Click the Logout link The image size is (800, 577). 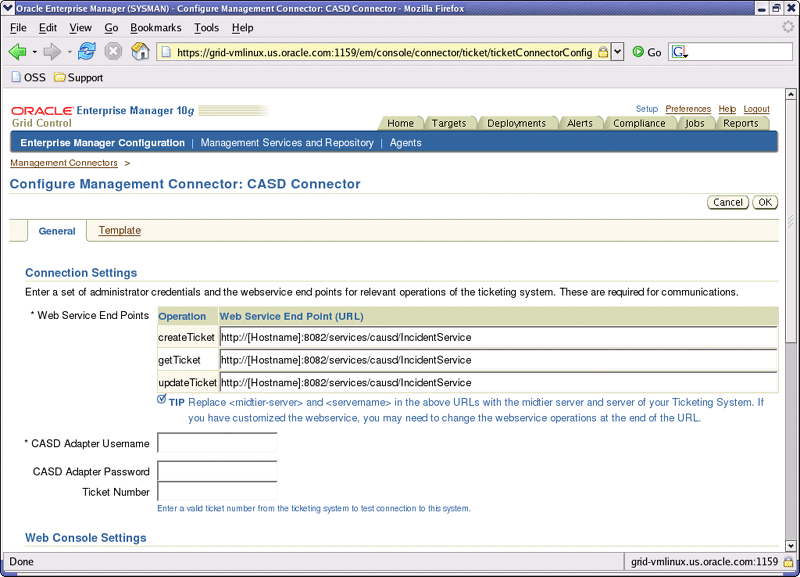coord(756,109)
